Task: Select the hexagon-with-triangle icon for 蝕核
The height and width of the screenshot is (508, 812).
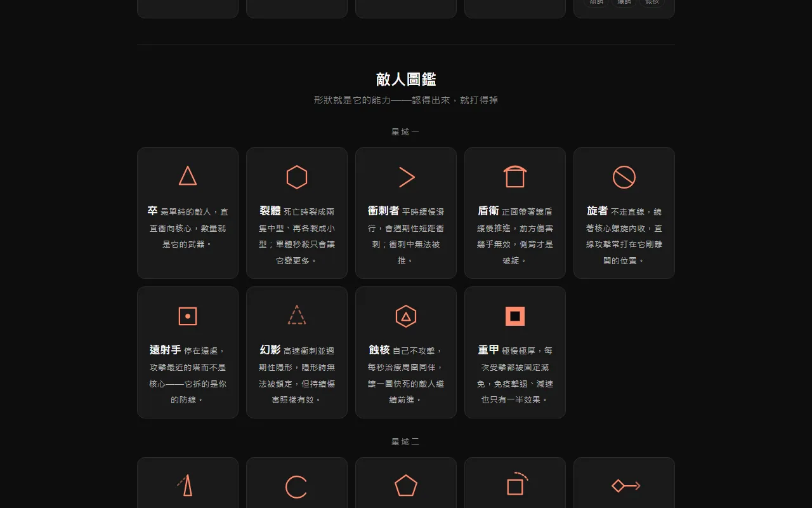Action: (406, 316)
